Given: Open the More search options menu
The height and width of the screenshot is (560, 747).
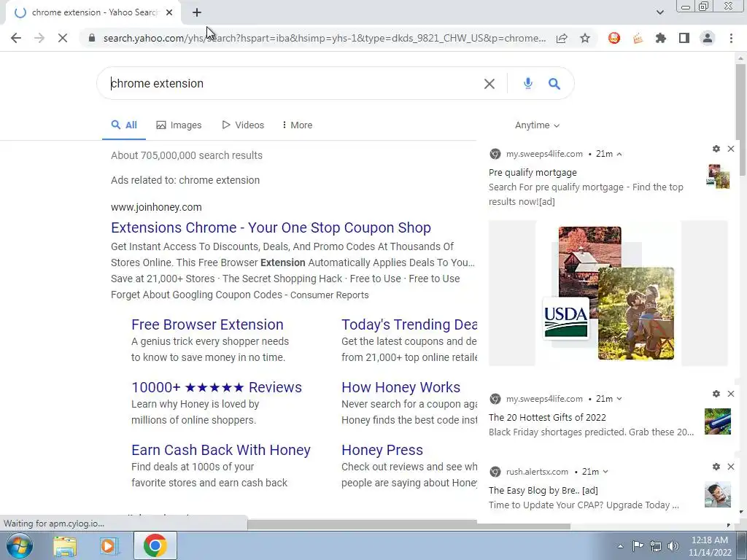Looking at the screenshot, I should (x=298, y=125).
